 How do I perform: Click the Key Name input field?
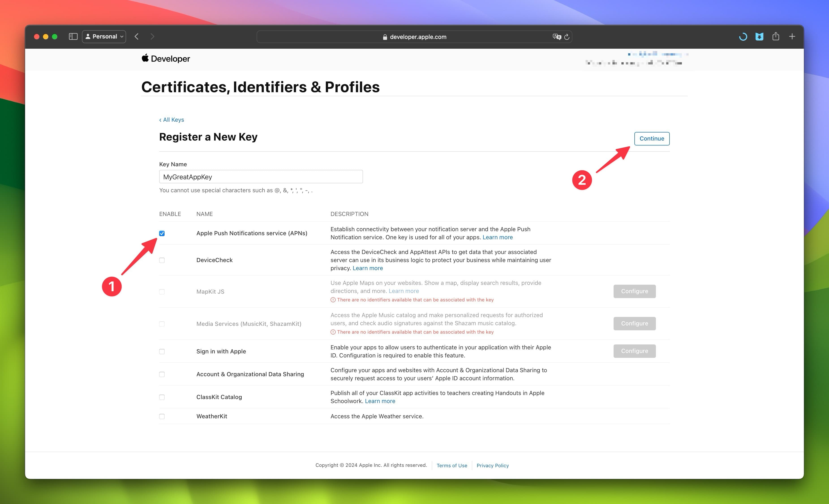[x=261, y=177]
